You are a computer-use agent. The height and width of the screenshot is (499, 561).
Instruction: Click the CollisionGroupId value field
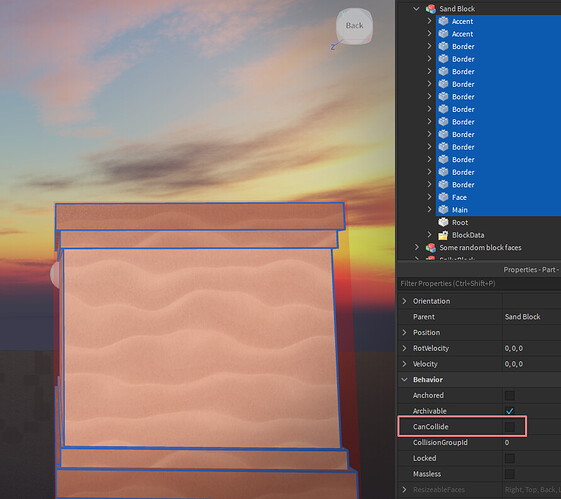click(x=531, y=442)
